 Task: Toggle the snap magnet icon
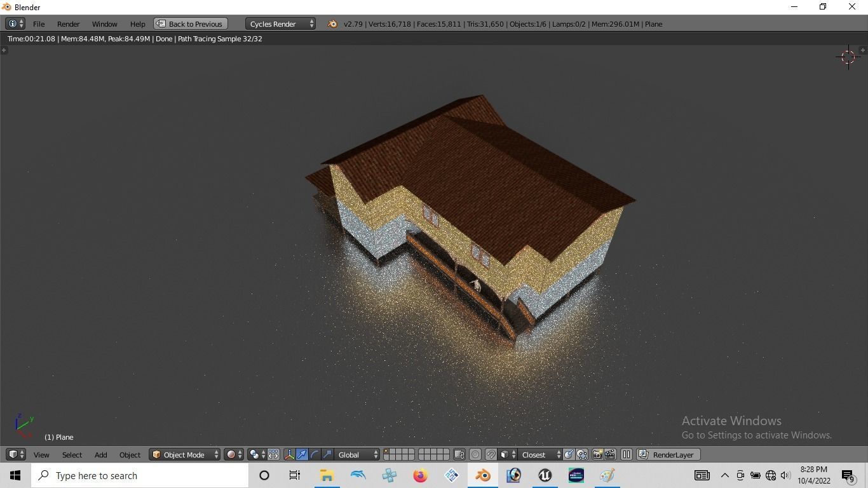point(491,454)
